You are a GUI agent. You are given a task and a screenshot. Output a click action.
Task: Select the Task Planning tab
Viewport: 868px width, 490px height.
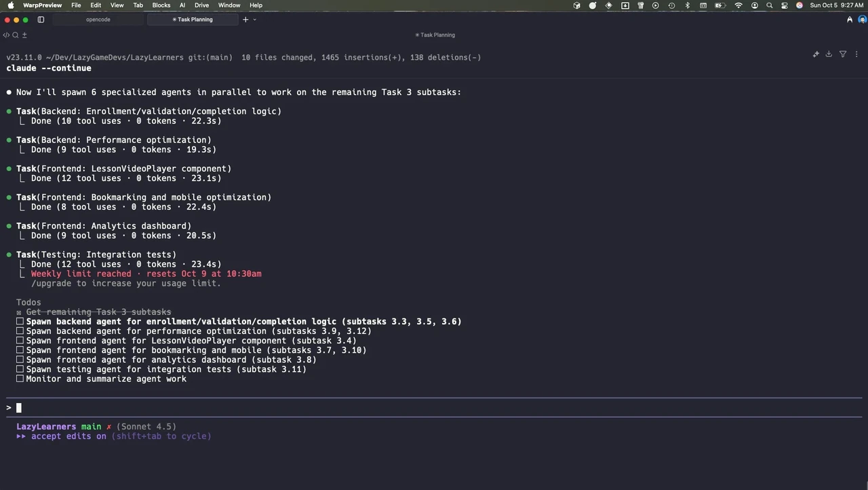193,20
